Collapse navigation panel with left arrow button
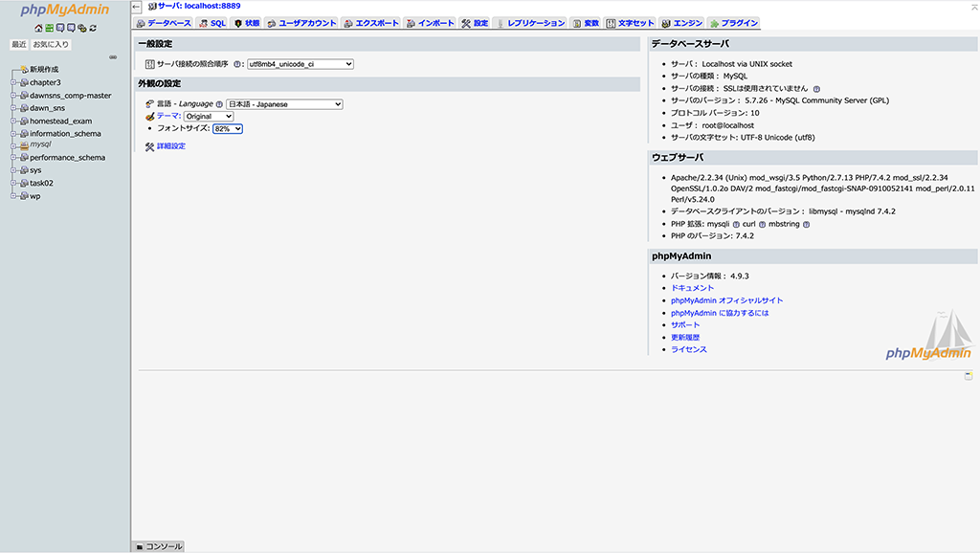The height and width of the screenshot is (553, 980). tap(136, 7)
